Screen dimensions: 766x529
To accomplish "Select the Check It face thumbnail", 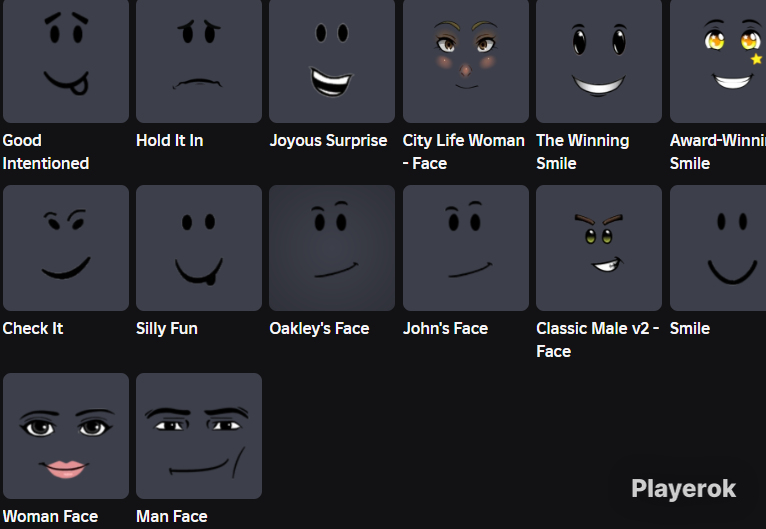I will coord(66,248).
